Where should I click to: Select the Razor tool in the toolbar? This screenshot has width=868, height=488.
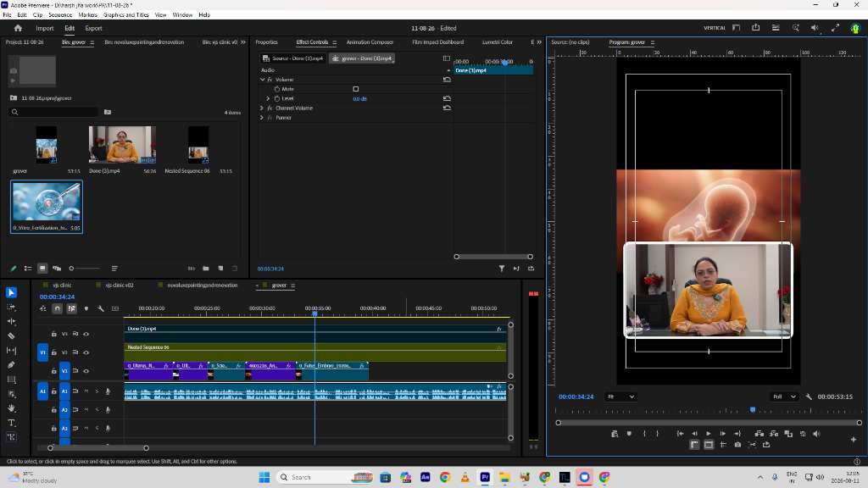tap(11, 335)
